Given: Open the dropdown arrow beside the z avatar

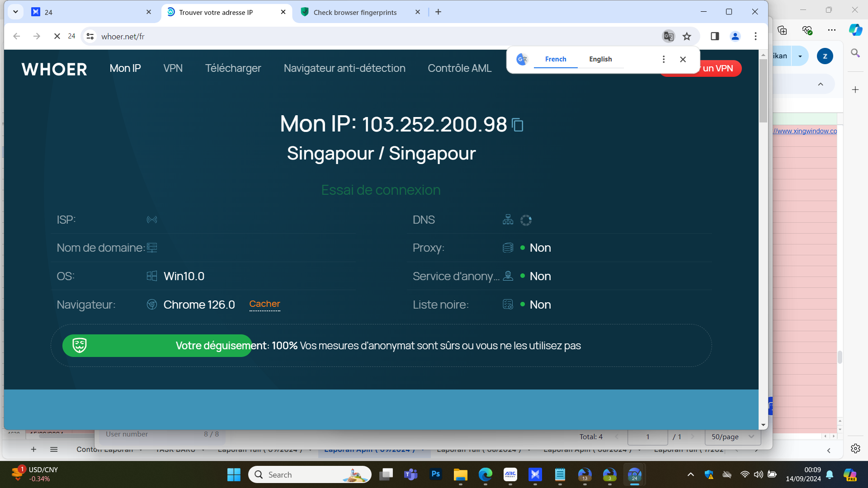Looking at the screenshot, I should click(800, 56).
